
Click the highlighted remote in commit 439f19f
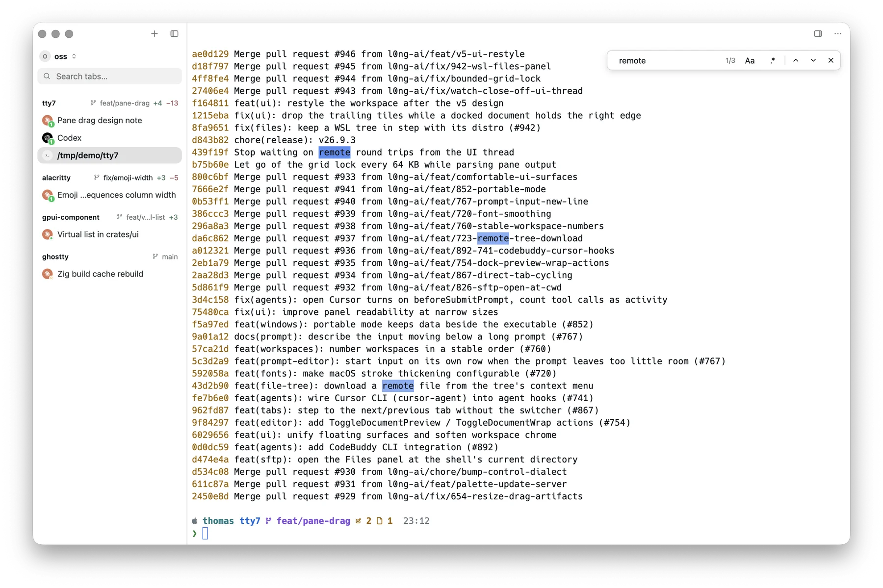click(x=335, y=153)
